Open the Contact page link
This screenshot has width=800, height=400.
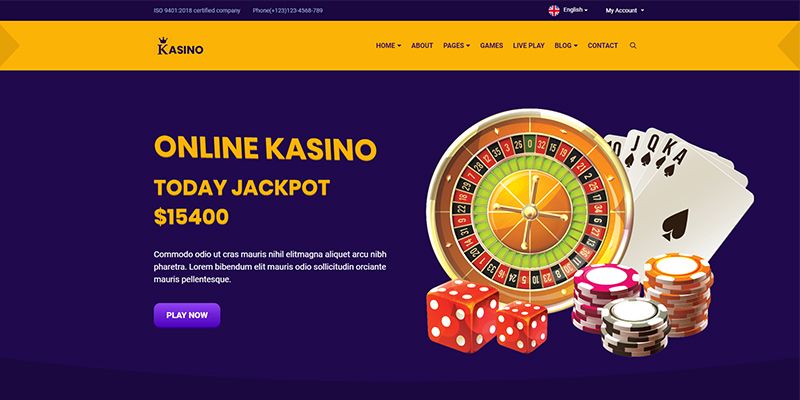pyautogui.click(x=603, y=45)
